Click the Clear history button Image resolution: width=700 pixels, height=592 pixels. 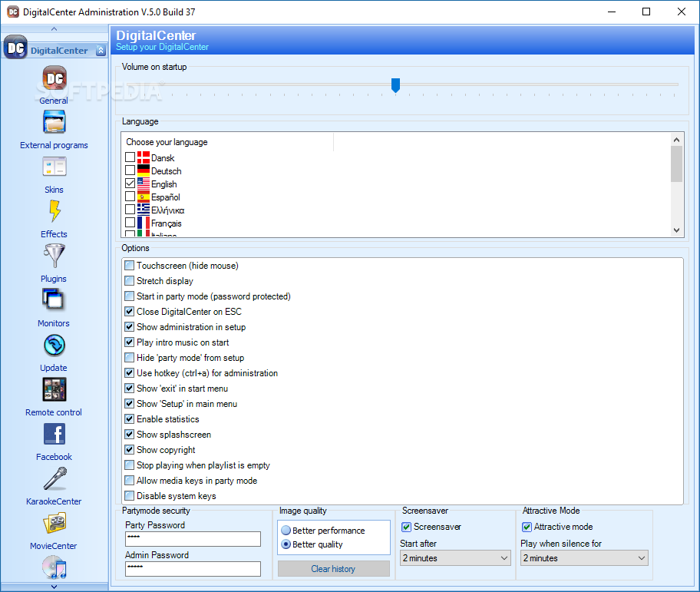click(333, 569)
